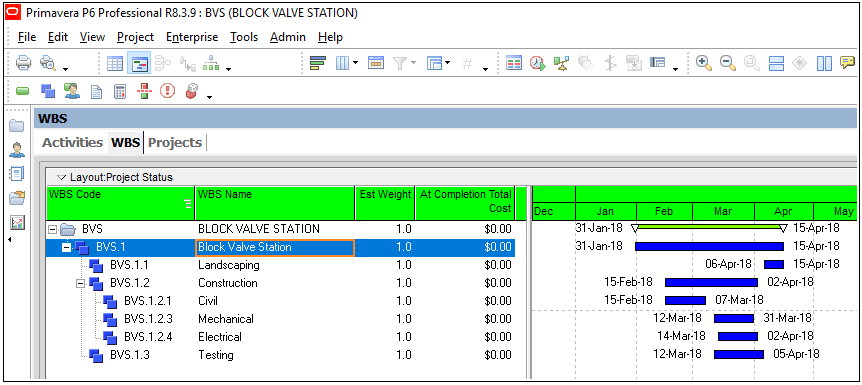Open toolbar options arrow after WBS chart icon
Image resolution: width=862 pixels, height=385 pixels.
pos(228,69)
